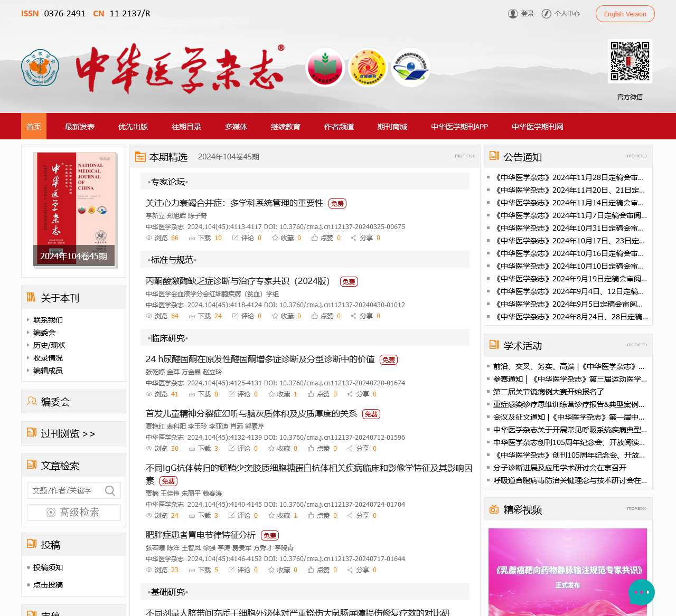Click the search magnifier icon in 文章检索
This screenshot has width=676, height=616.
[110, 490]
